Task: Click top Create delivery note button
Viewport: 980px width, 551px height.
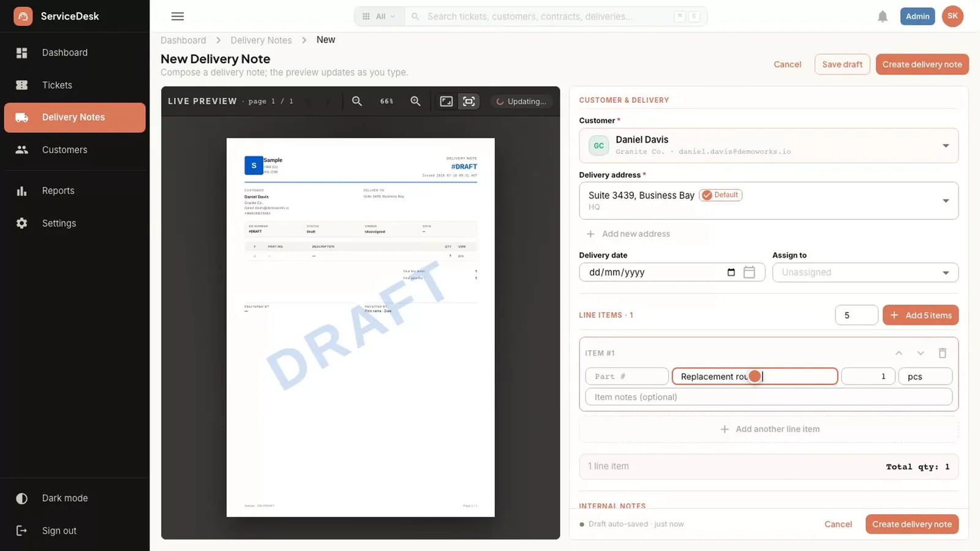Action: coord(922,64)
